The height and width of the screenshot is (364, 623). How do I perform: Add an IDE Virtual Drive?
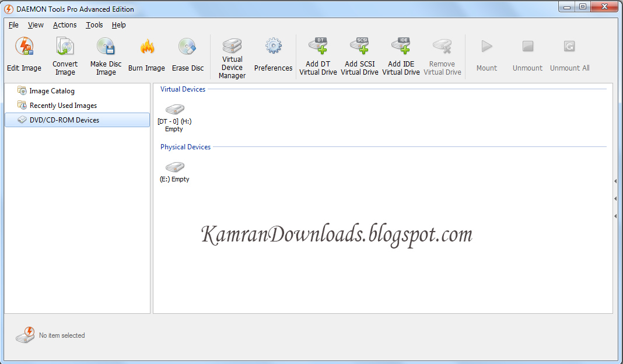pyautogui.click(x=401, y=52)
